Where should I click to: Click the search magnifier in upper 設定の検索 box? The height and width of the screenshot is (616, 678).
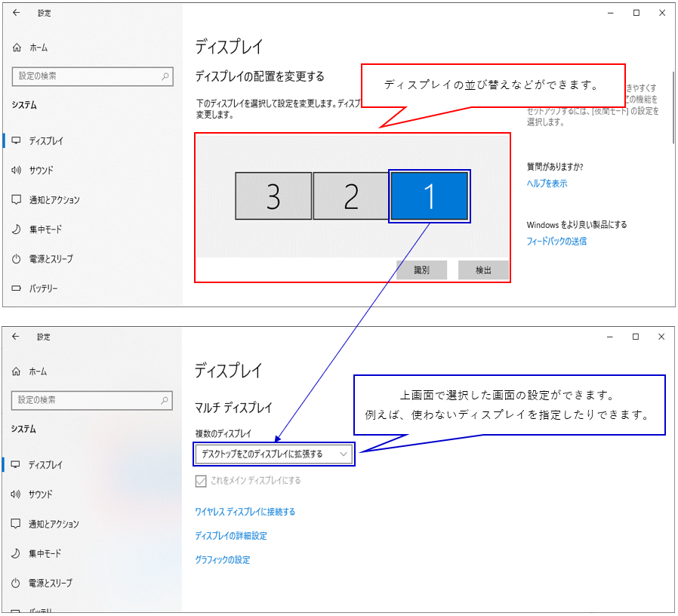tap(165, 76)
